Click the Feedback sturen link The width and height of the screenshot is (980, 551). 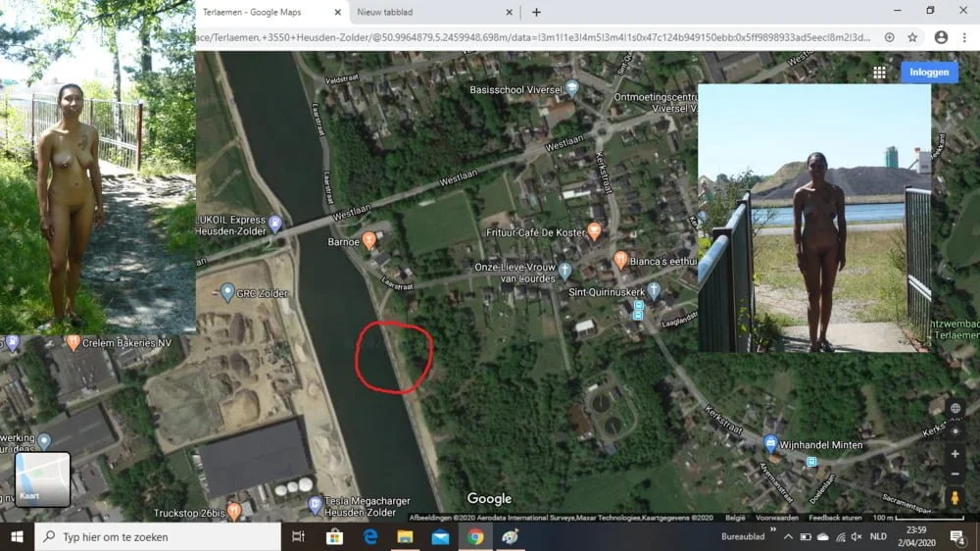(x=835, y=518)
